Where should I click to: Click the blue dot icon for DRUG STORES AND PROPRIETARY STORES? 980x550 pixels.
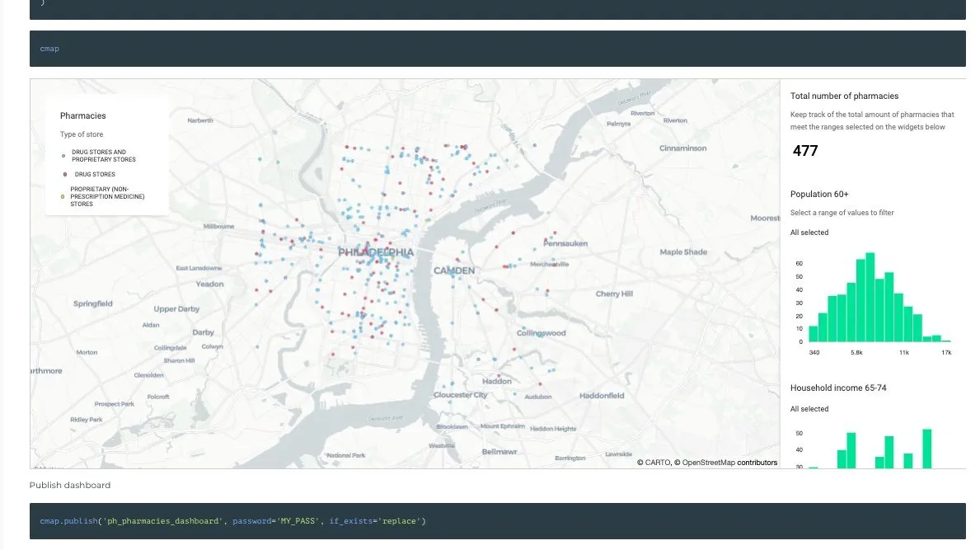coord(64,155)
